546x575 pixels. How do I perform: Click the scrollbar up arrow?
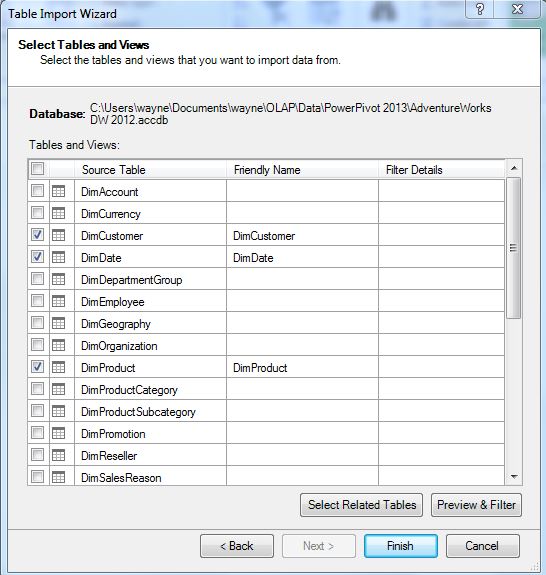[x=514, y=168]
